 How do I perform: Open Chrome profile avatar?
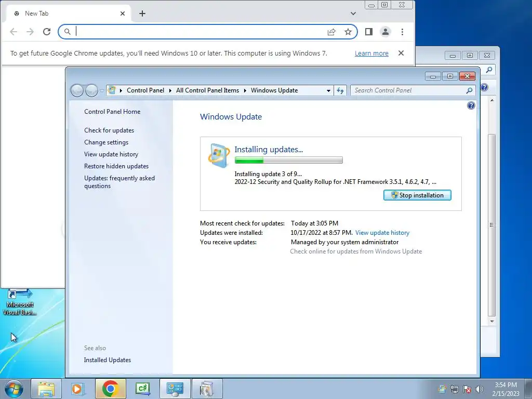(x=385, y=32)
